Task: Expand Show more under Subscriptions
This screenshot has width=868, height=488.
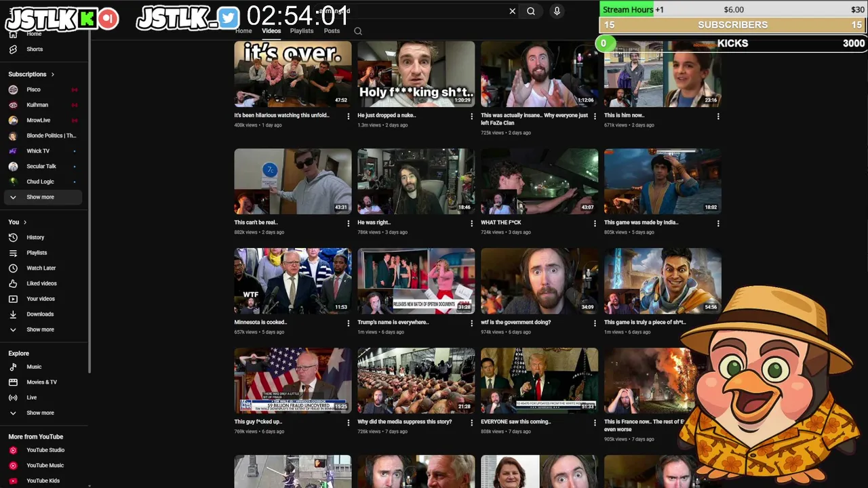Action: tap(42, 197)
